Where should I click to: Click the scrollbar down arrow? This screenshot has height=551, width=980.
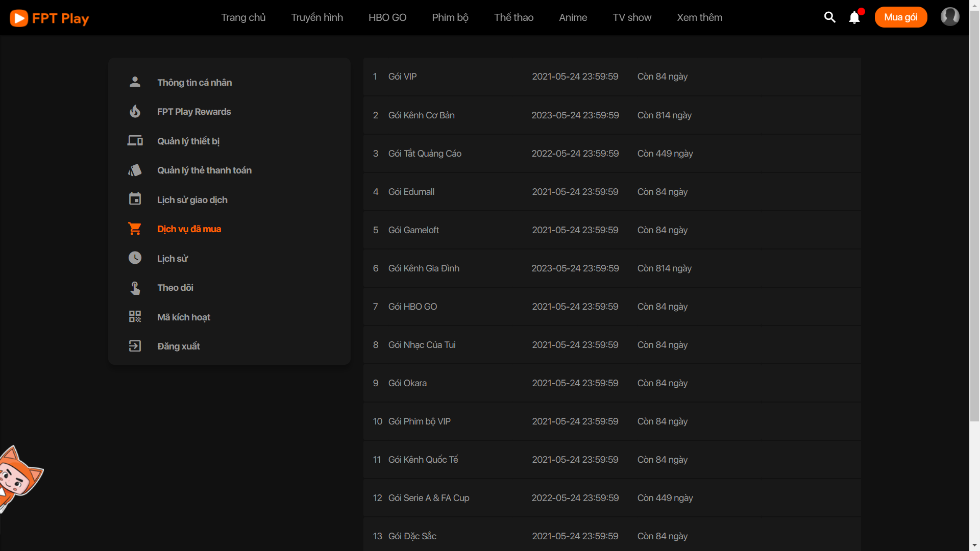[975, 546]
